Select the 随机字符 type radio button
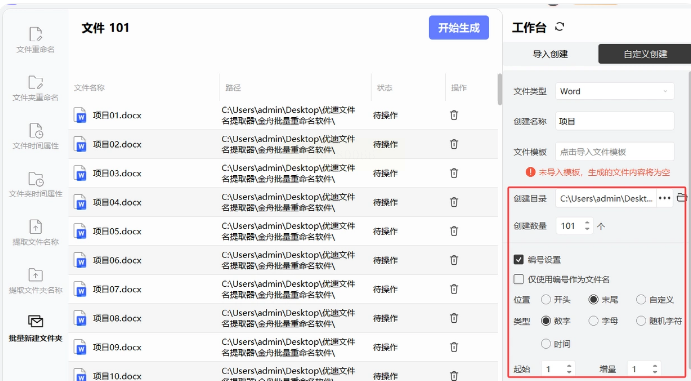This screenshot has height=381, width=691. point(641,321)
